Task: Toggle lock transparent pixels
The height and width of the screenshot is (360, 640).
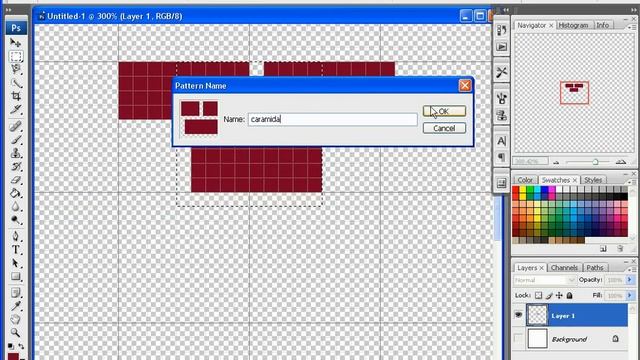Action: 538,295
